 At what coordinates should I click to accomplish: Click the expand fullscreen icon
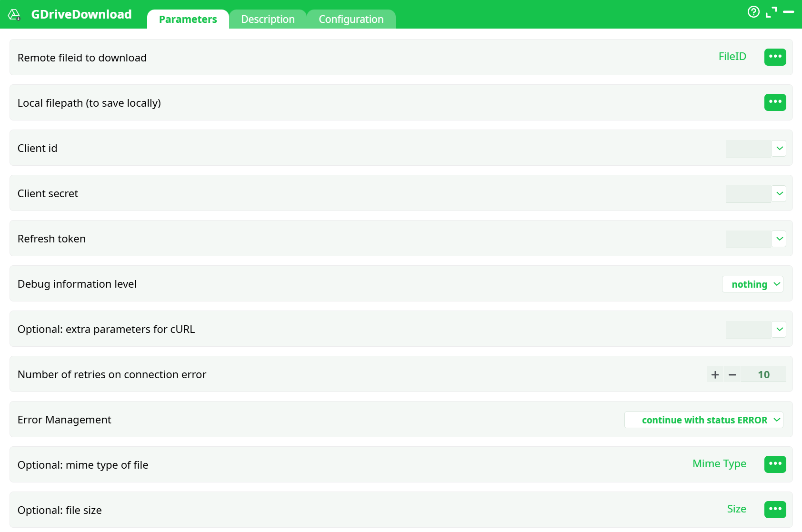pyautogui.click(x=771, y=12)
